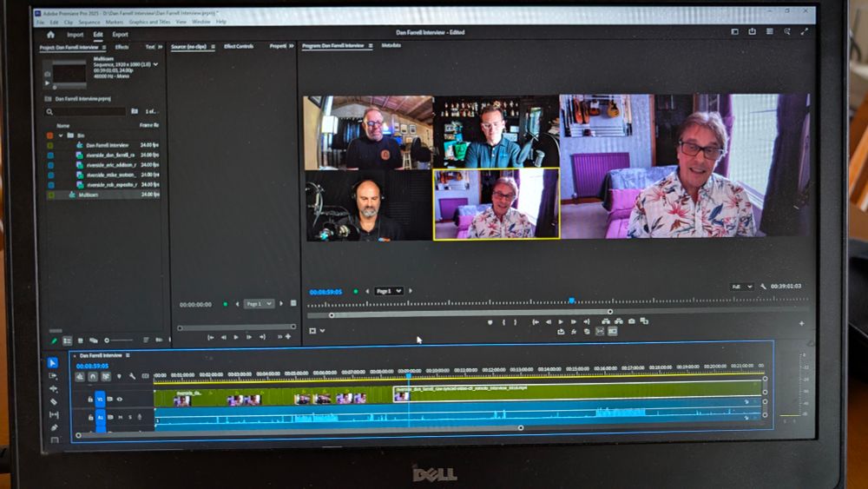Play the sequence in the Program monitor

coord(561,321)
